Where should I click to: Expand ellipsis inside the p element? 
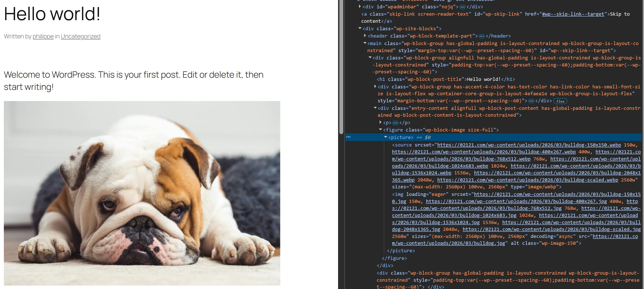click(395, 123)
